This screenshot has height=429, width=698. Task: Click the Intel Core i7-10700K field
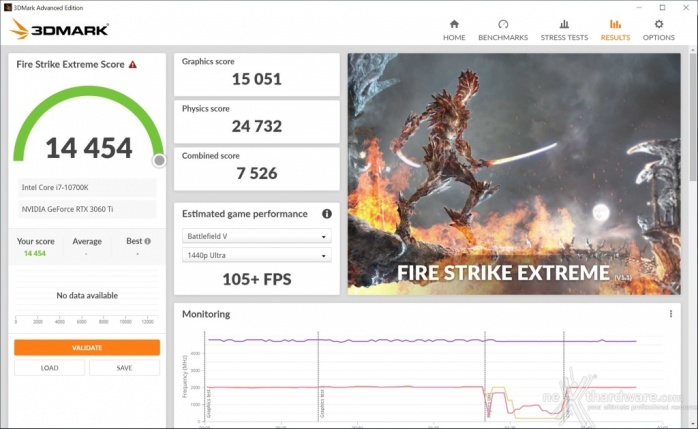click(x=87, y=187)
